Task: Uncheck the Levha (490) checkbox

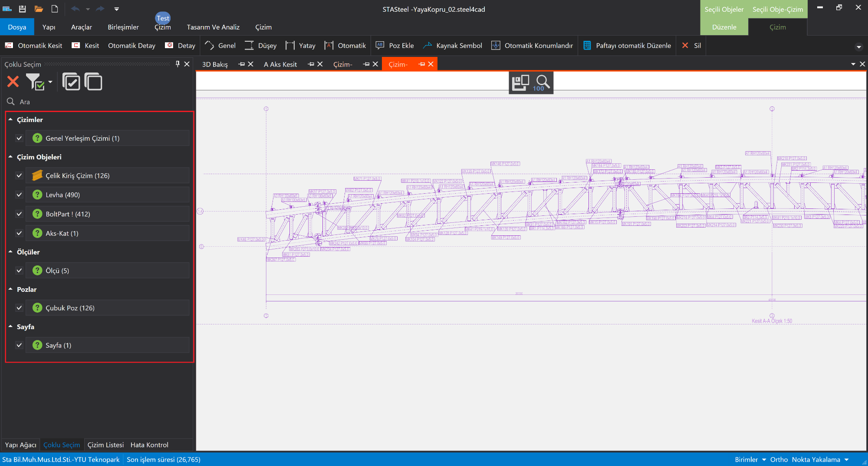Action: [x=19, y=195]
